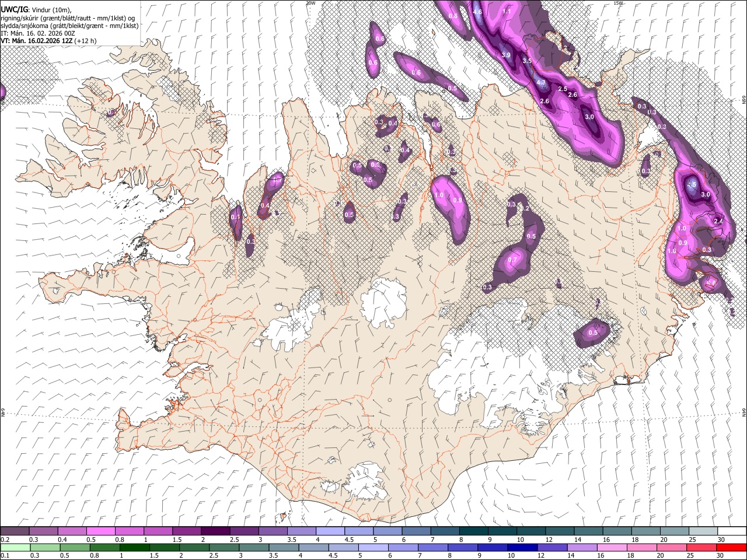Click the '30' label in the upper legend row
747x560 pixels.
[x=721, y=540]
